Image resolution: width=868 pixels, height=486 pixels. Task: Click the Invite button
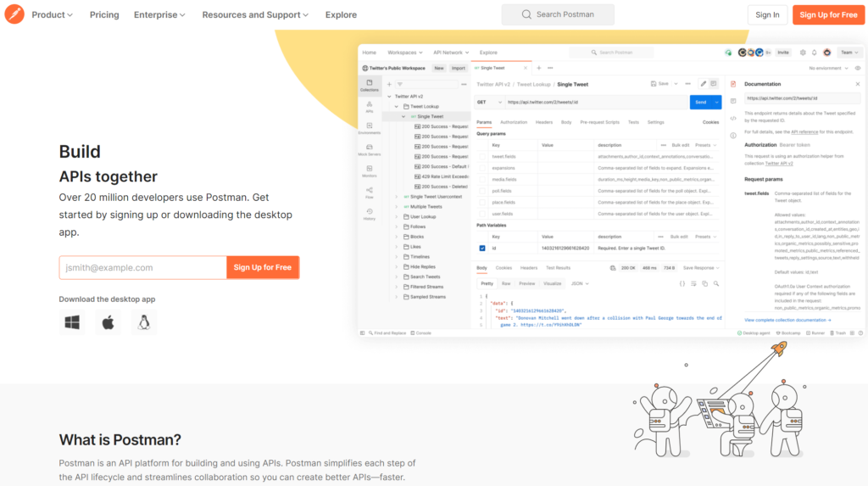pos(782,53)
